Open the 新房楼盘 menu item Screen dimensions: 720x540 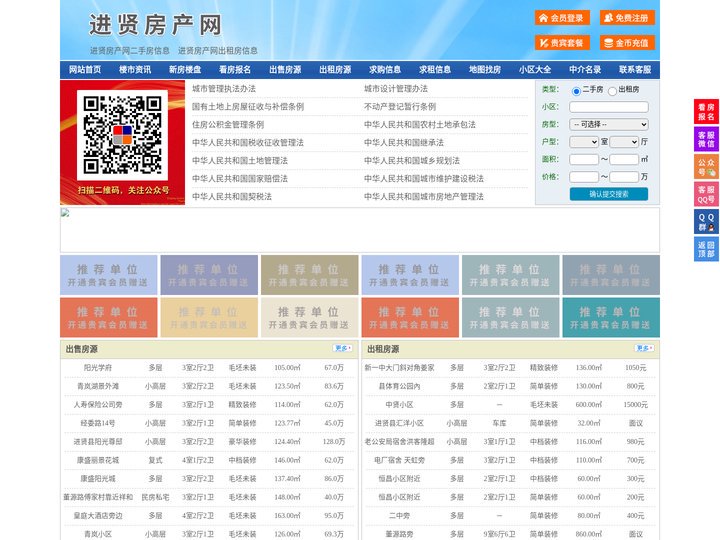(185, 70)
